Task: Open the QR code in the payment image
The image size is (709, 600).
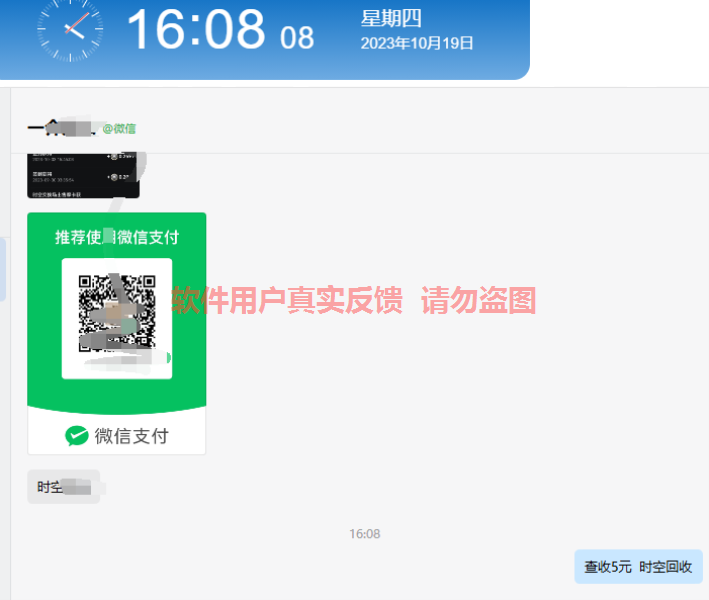Action: click(117, 313)
